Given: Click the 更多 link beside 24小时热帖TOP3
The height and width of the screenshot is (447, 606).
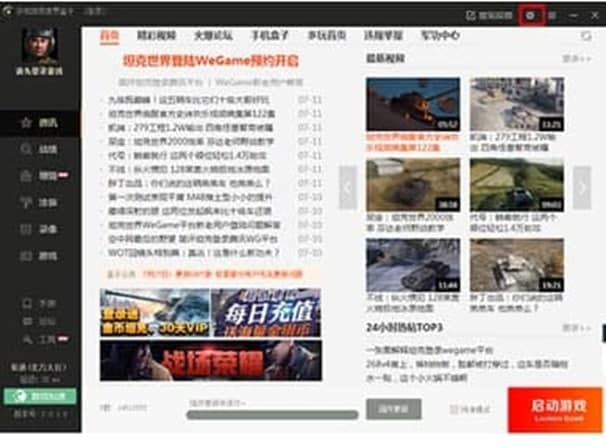Looking at the screenshot, I should pos(577,328).
